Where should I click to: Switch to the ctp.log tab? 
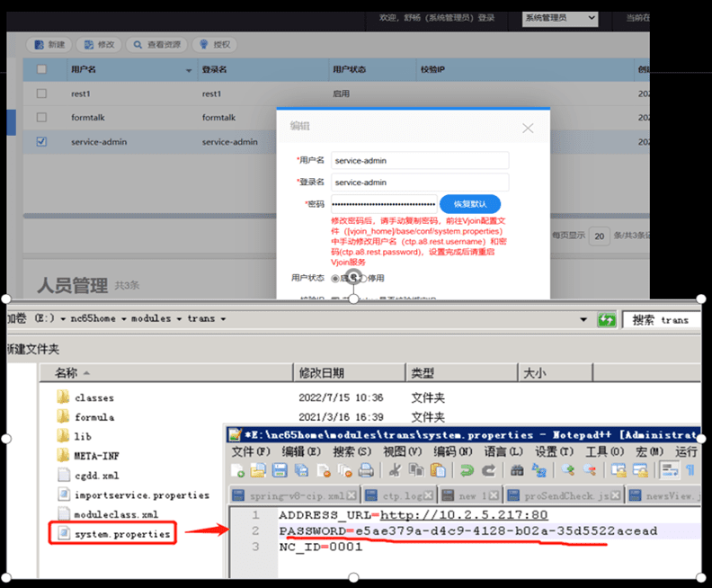399,495
